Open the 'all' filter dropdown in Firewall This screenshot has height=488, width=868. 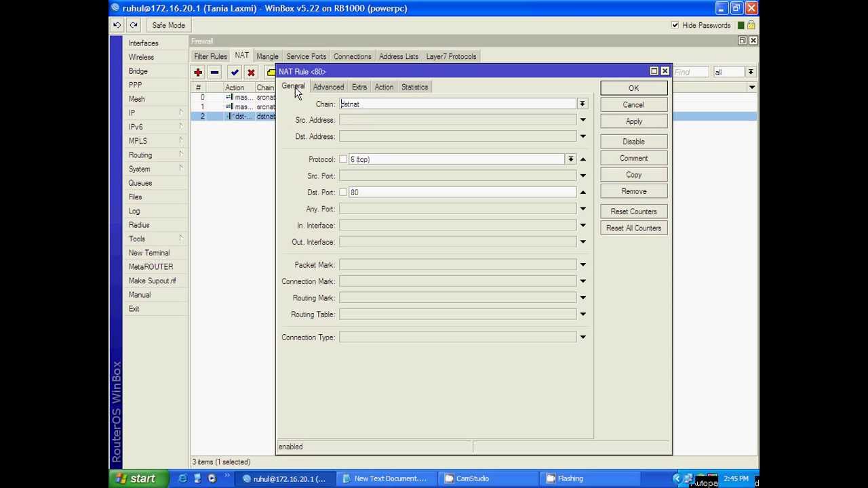750,72
